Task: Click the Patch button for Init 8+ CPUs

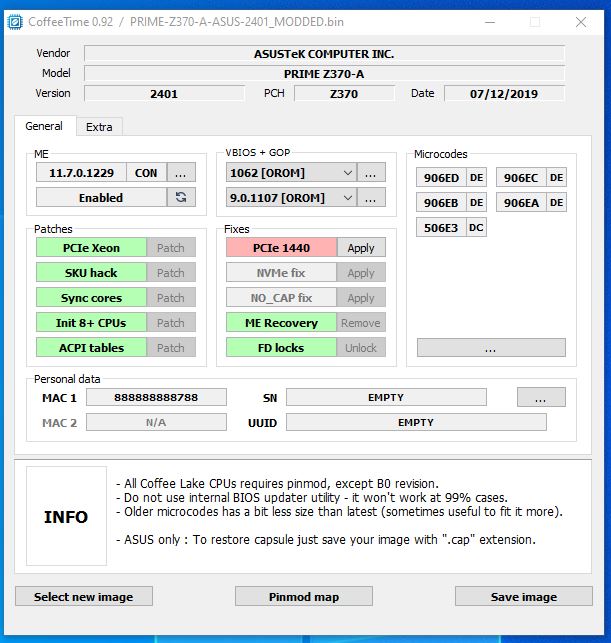Action: (x=171, y=323)
